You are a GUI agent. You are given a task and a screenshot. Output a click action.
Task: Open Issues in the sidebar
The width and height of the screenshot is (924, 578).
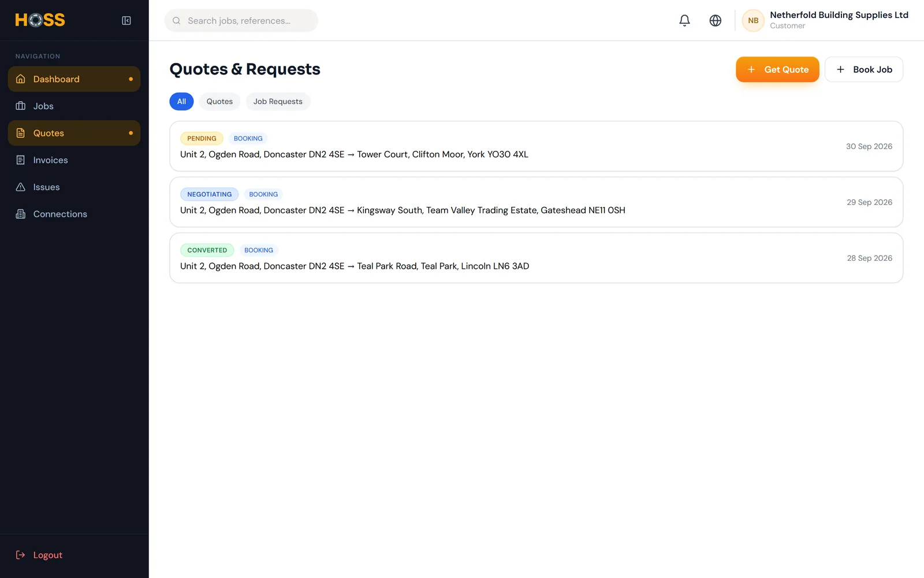tap(74, 187)
